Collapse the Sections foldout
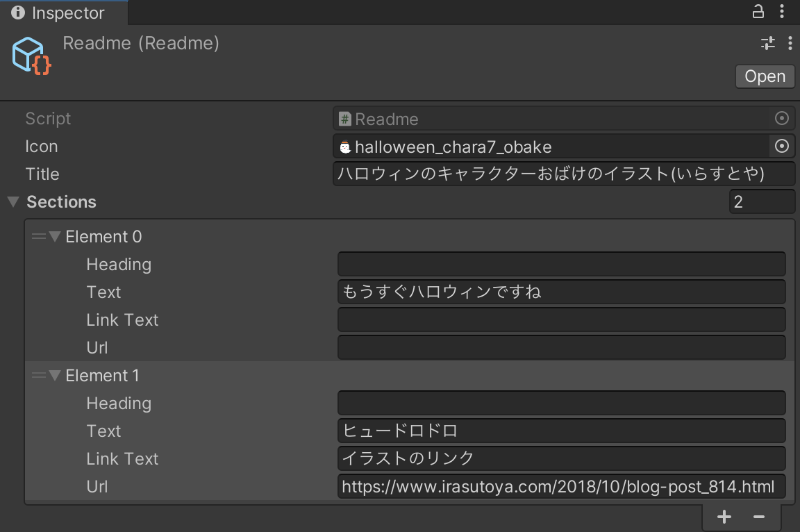 [x=12, y=201]
